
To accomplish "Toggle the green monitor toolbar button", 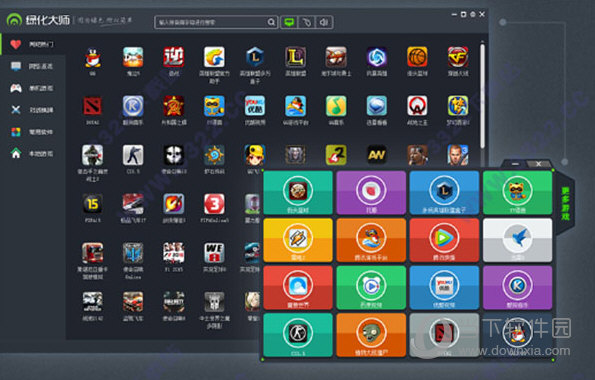I will (289, 22).
